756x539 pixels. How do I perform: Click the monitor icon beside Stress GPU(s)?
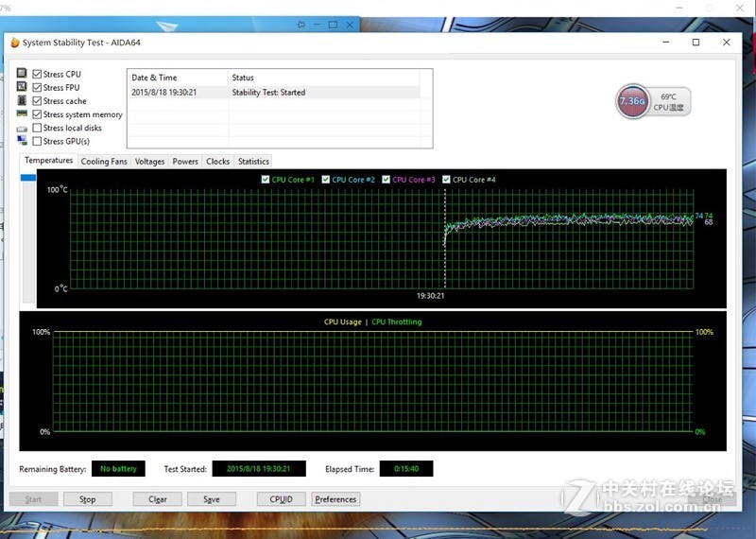(x=22, y=140)
